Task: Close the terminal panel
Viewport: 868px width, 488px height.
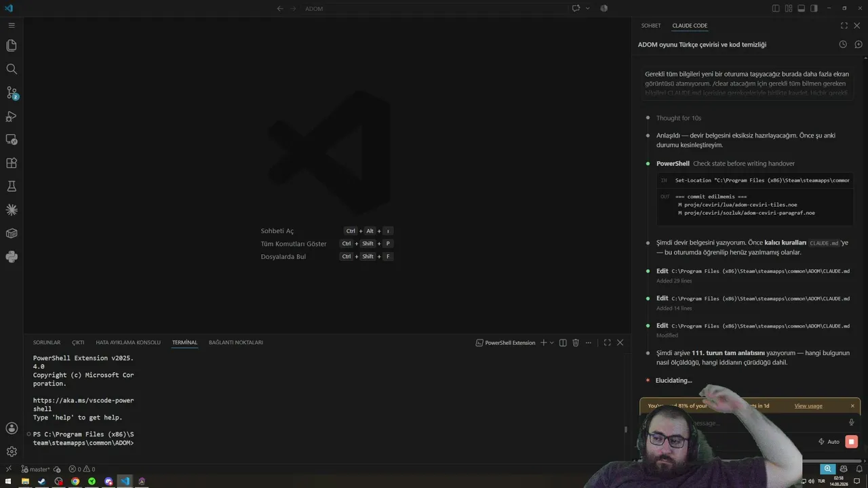Action: [620, 343]
